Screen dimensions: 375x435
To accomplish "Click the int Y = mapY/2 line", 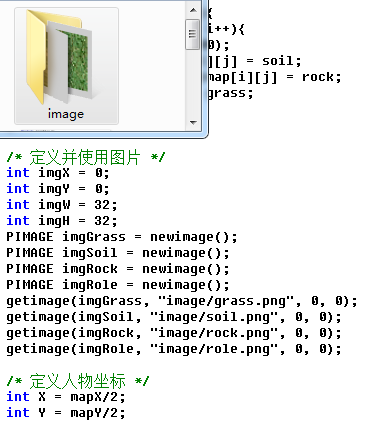I will tap(66, 413).
